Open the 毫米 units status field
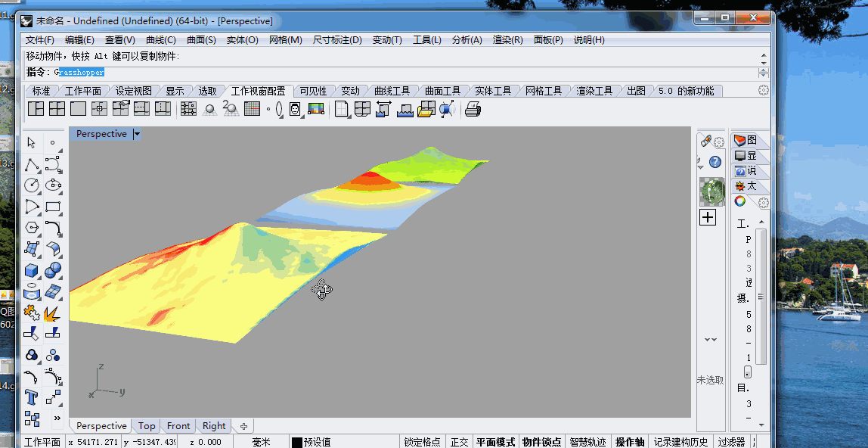Screen dimensions: 868x448 pyautogui.click(x=261, y=442)
